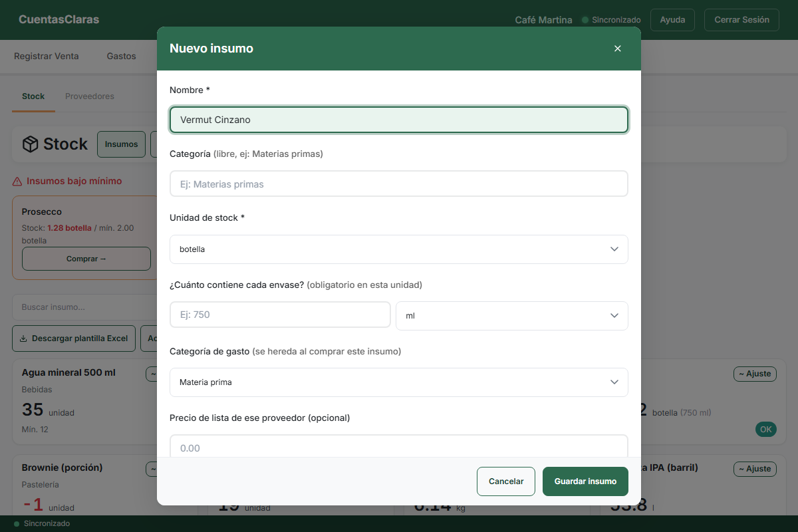Click the Sincronizado status in the header
This screenshot has width=798, height=532.
pos(611,20)
